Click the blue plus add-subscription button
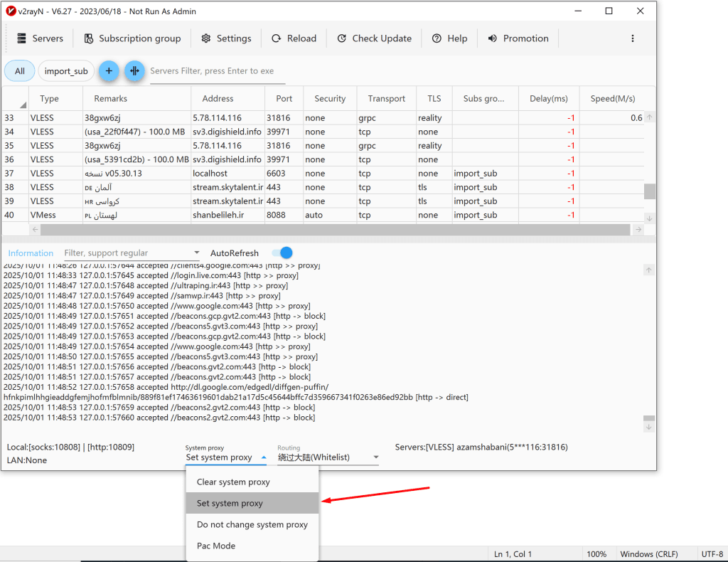 (x=109, y=71)
